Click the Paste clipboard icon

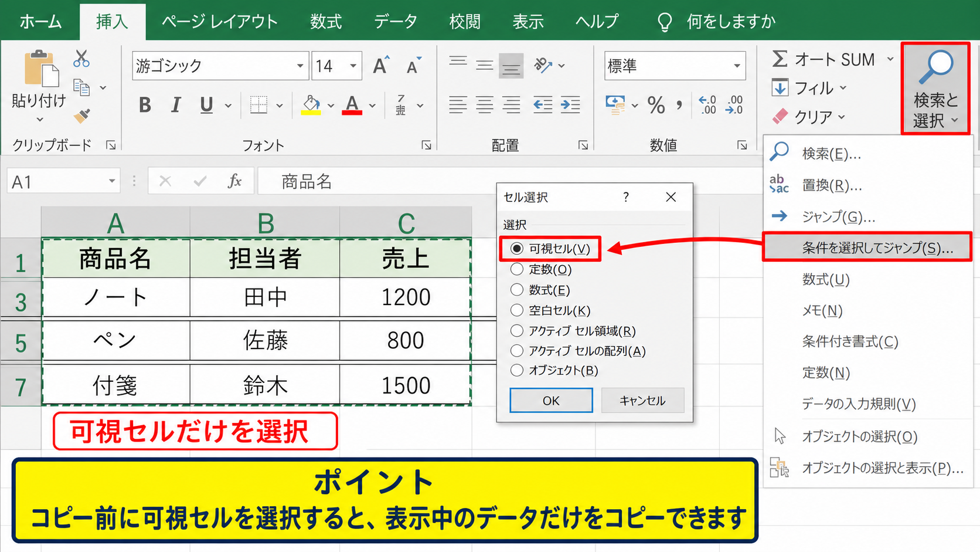(40, 69)
